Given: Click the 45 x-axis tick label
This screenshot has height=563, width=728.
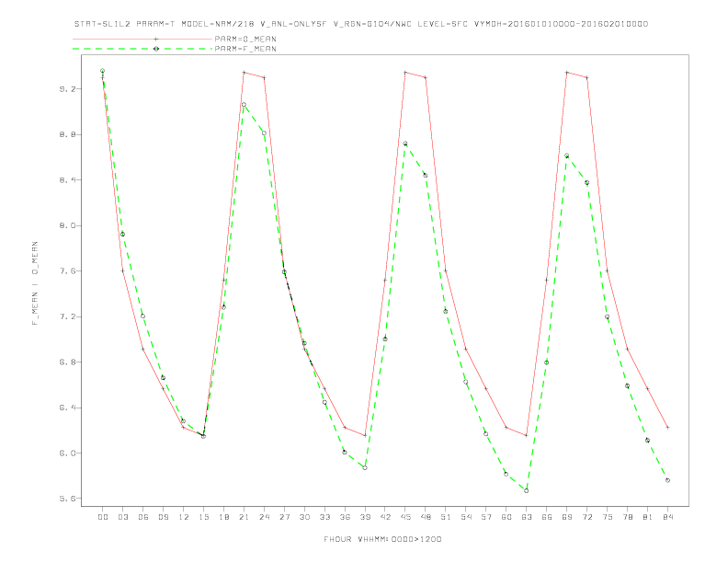Looking at the screenshot, I should pos(405,517).
